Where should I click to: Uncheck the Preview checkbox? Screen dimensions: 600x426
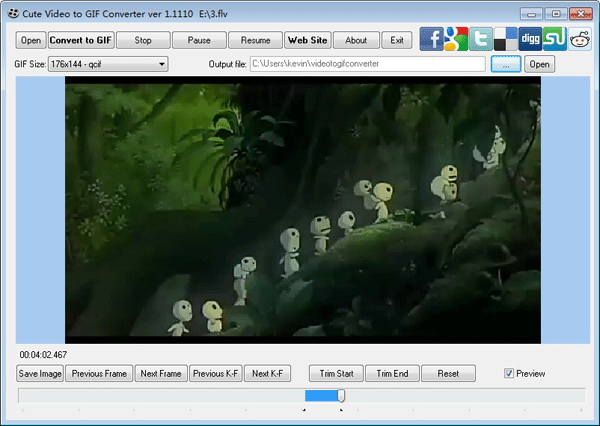tap(509, 373)
